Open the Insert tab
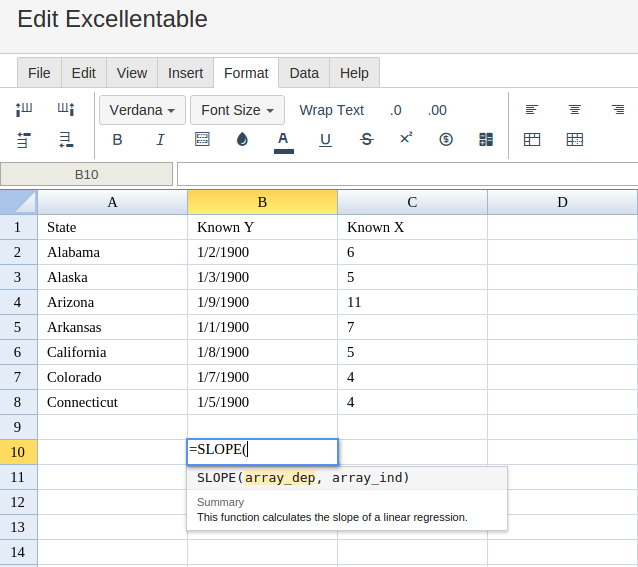The image size is (638, 567). click(185, 73)
